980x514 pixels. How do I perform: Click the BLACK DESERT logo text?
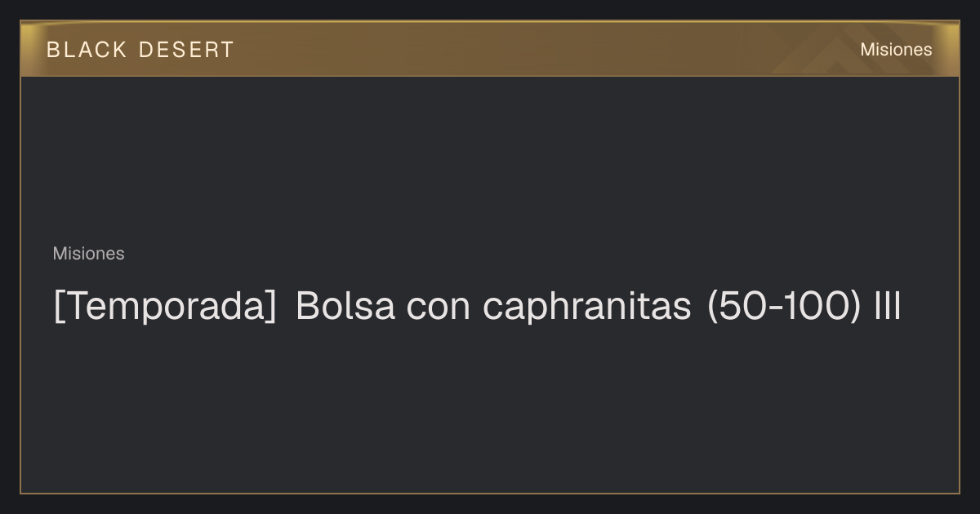pos(140,50)
